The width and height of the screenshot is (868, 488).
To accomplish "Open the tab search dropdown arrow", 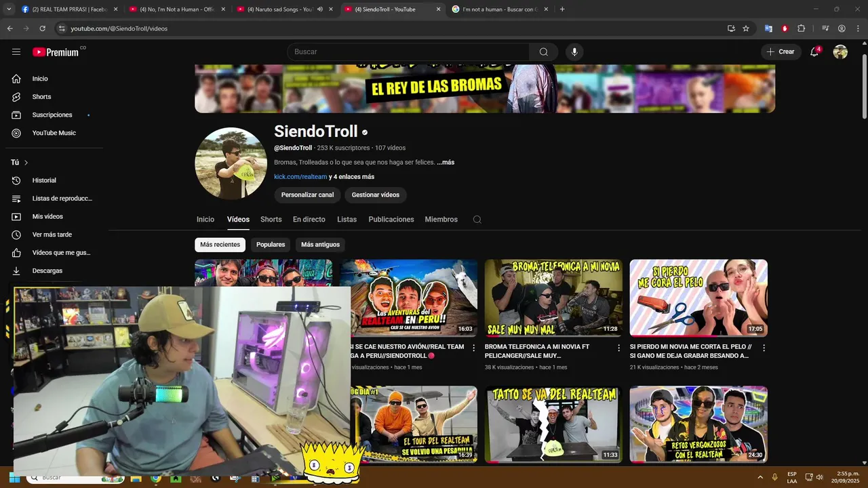I will [9, 9].
